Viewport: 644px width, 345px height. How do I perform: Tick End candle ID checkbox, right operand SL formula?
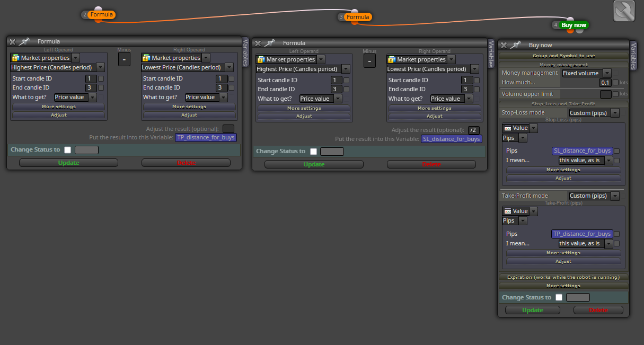pyautogui.click(x=477, y=89)
